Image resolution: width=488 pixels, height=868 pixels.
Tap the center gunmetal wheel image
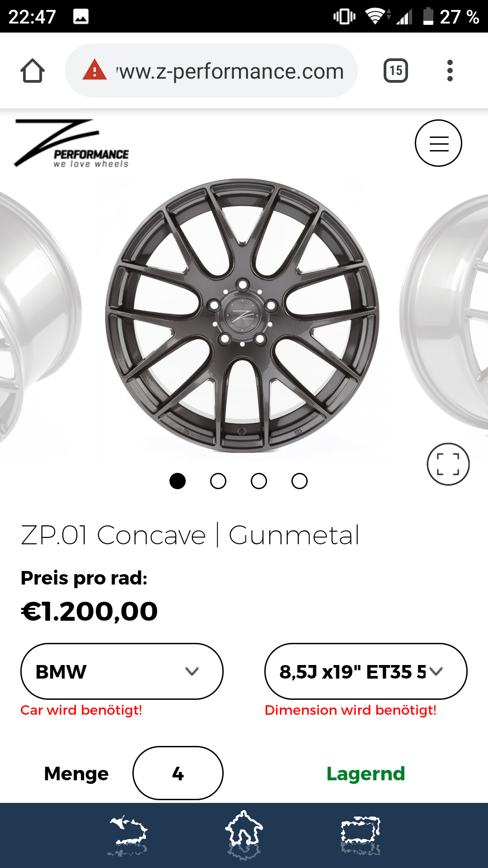point(242,315)
